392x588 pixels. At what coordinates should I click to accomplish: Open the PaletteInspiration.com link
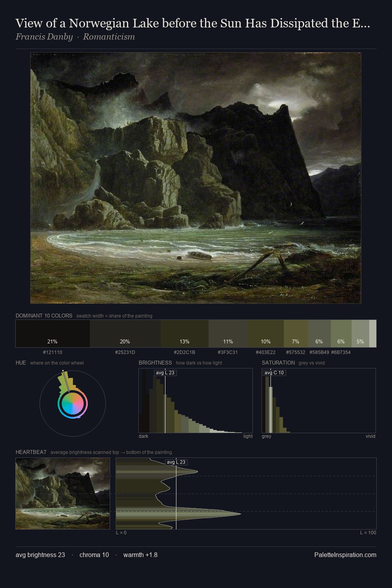coord(345,555)
